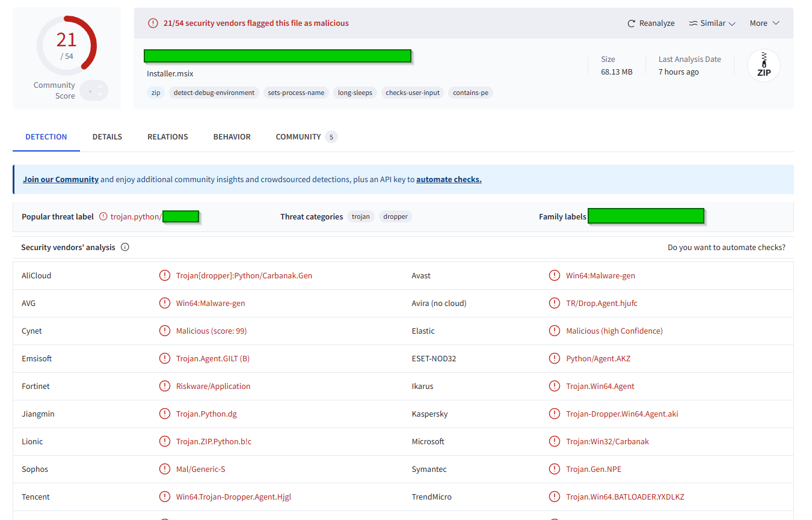Click the alert icon beside Kaspersky's detection
Image resolution: width=812 pixels, height=520 pixels.
click(554, 414)
